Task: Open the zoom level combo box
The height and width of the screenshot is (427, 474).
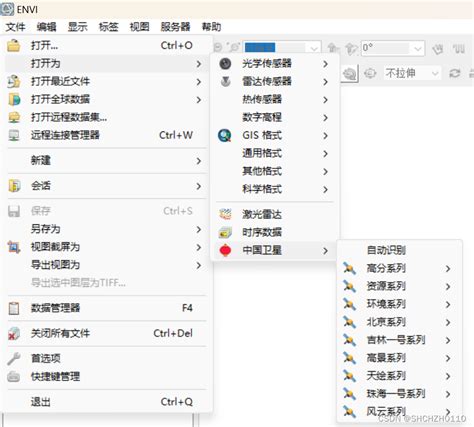Action: click(x=282, y=48)
